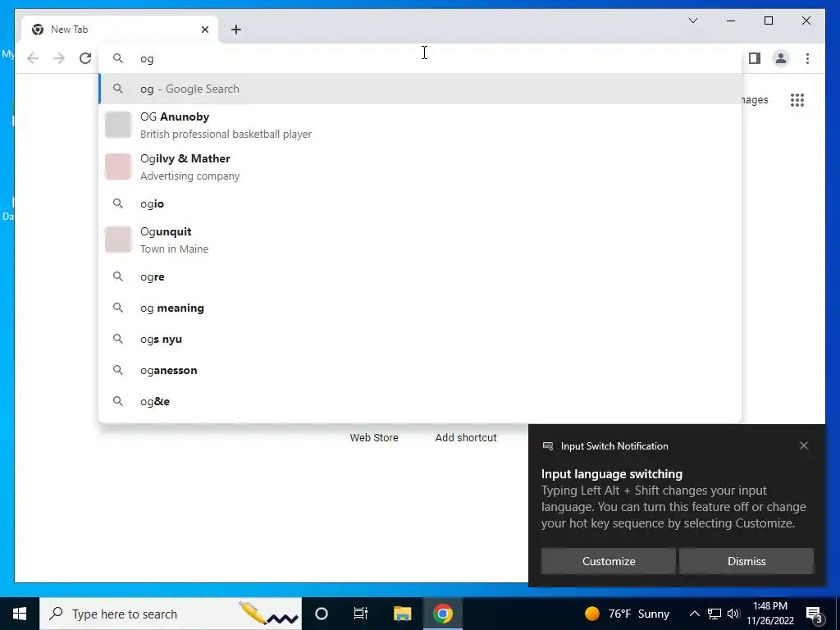Open network status tray icon

(714, 614)
